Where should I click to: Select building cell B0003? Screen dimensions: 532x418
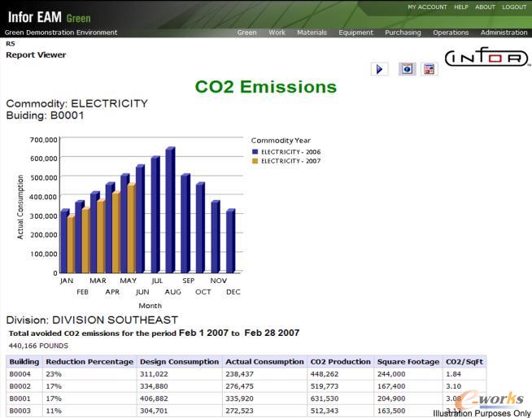tap(20, 411)
